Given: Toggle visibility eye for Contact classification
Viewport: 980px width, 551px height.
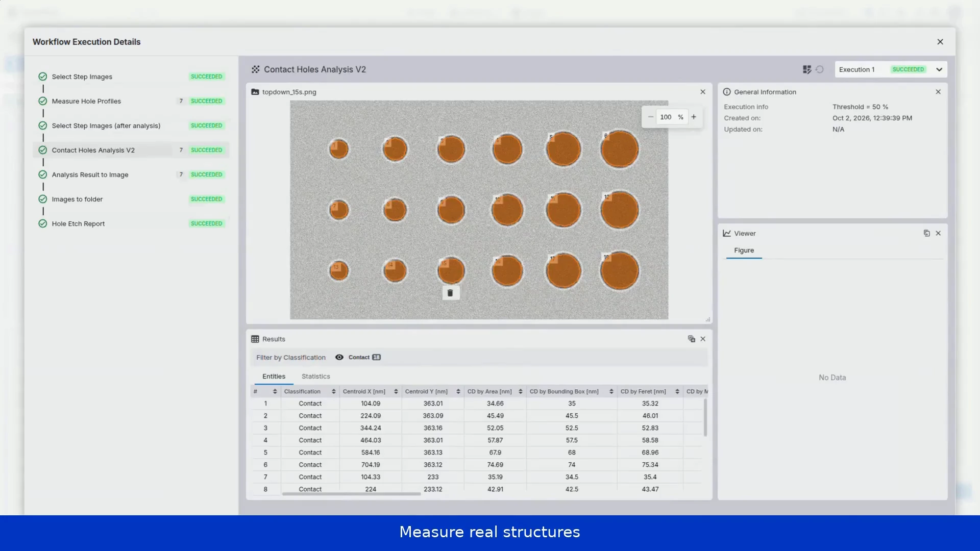Looking at the screenshot, I should [339, 357].
